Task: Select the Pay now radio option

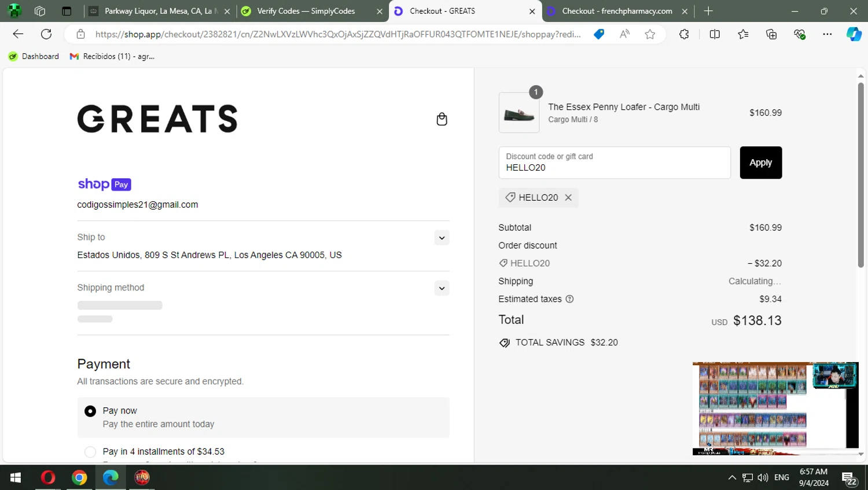Action: (90, 411)
